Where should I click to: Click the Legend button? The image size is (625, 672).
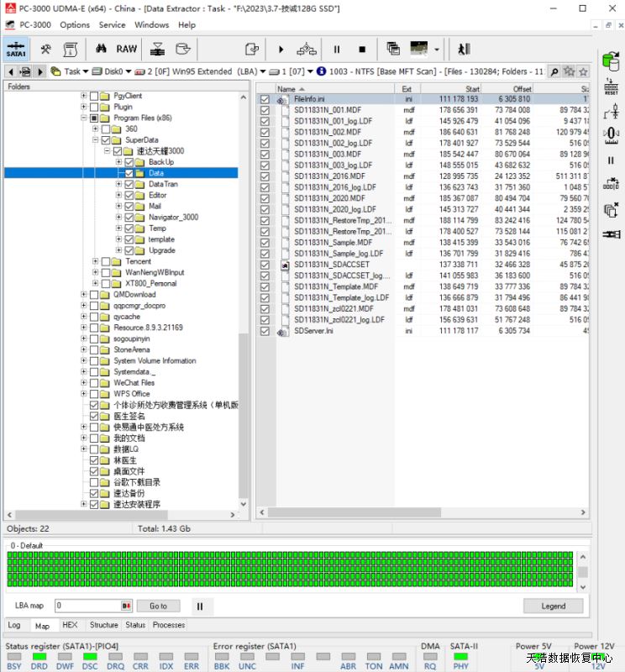553,606
